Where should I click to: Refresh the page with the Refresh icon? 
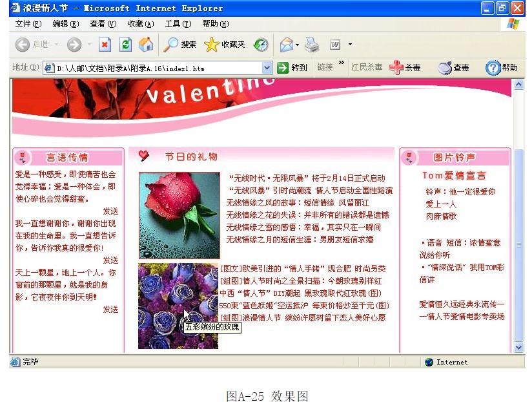pyautogui.click(x=126, y=45)
